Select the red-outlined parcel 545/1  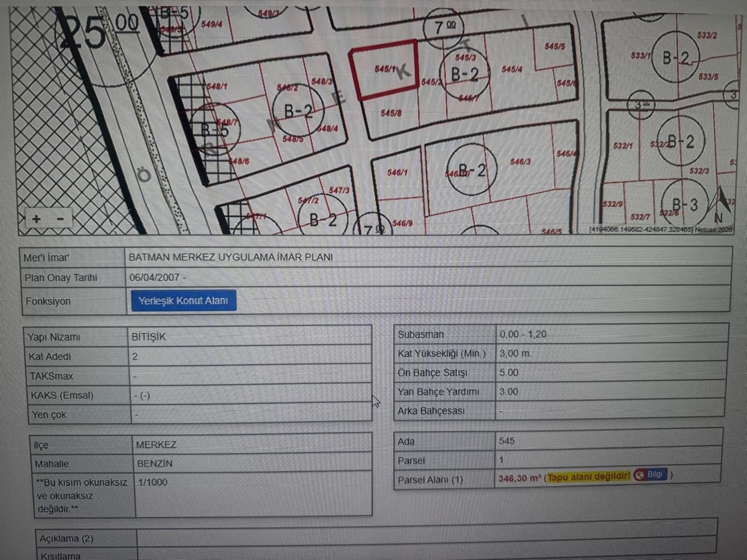point(385,70)
